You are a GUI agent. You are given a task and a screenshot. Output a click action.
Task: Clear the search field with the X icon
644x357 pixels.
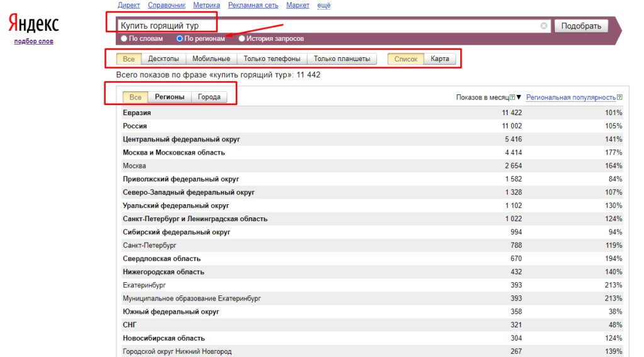coord(543,26)
